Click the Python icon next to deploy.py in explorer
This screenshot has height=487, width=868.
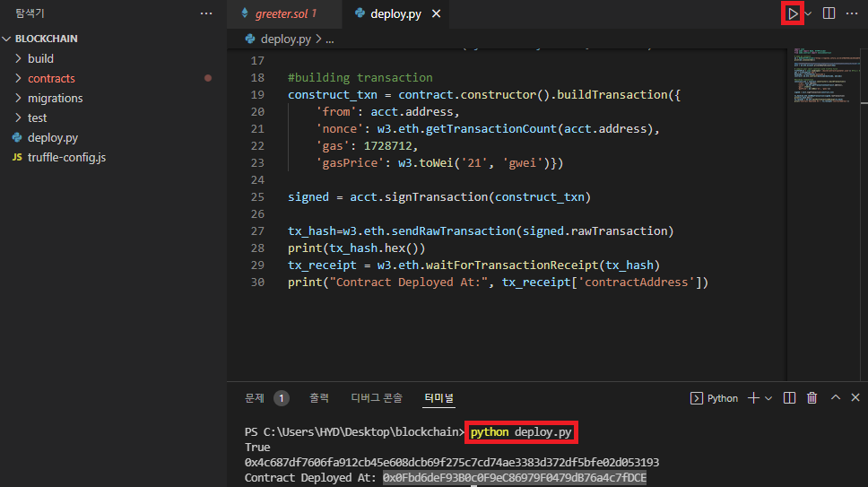tap(17, 137)
